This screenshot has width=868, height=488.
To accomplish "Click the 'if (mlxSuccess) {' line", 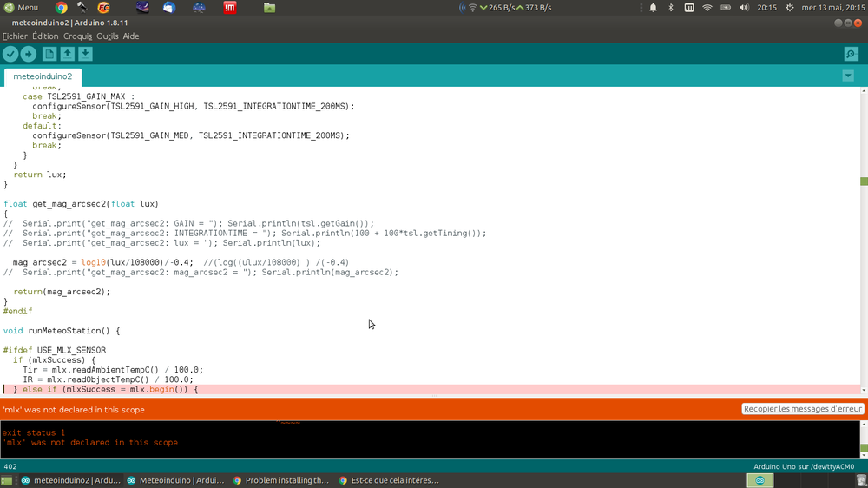I will click(x=54, y=360).
